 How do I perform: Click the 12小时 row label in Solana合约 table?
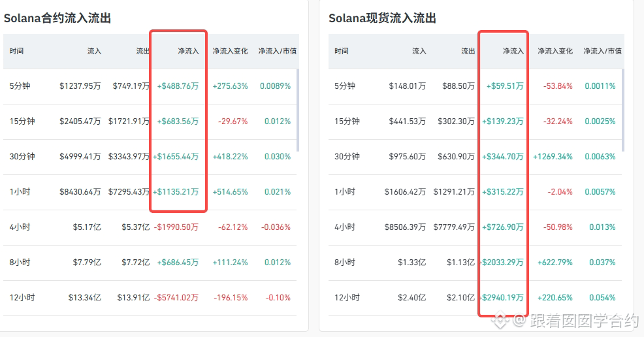(22, 298)
